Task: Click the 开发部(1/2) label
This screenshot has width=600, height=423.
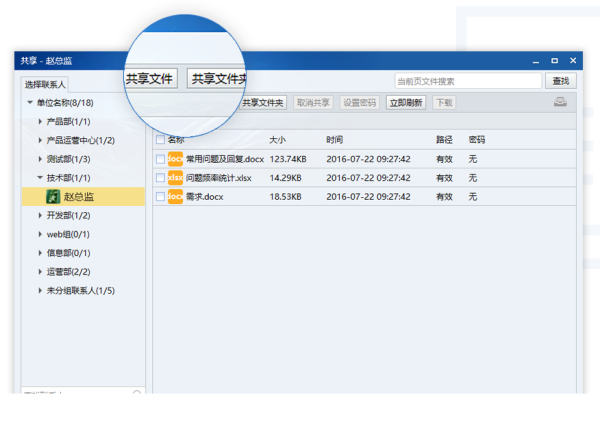Action: pyautogui.click(x=68, y=215)
